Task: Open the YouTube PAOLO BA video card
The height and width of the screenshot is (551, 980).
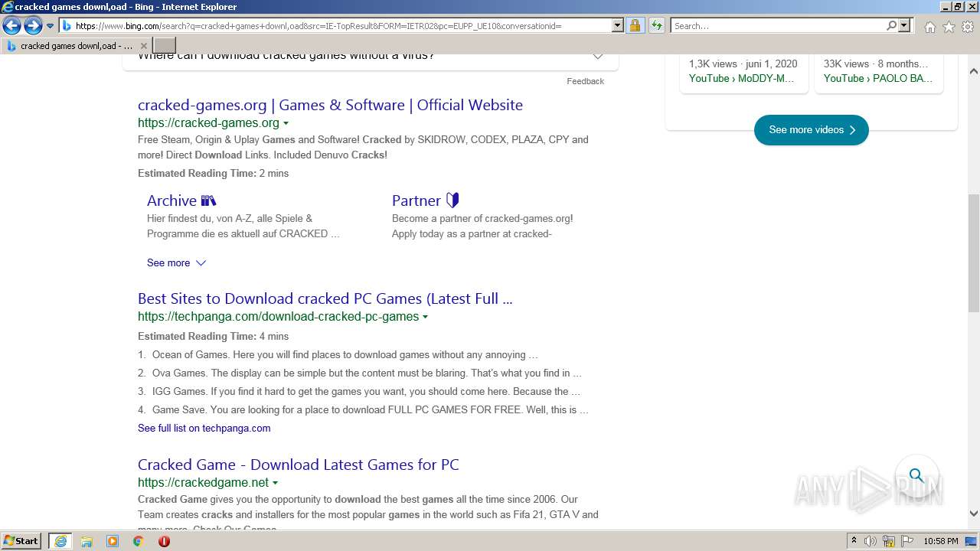Action: [879, 74]
